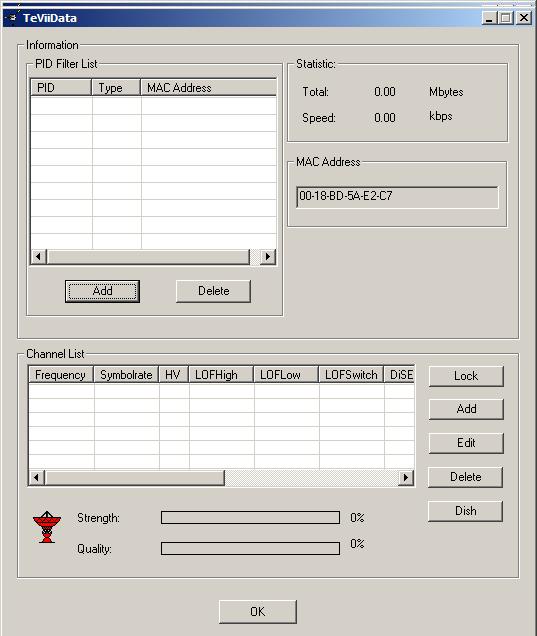The image size is (537, 636).
Task: Delete the selected channel entry
Action: click(466, 477)
